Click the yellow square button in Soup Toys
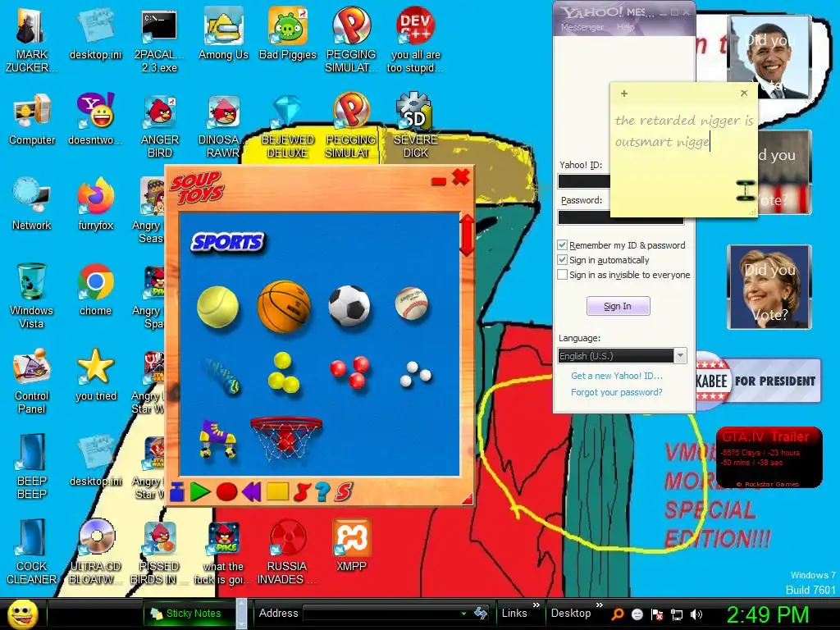This screenshot has width=840, height=630. coord(277,492)
